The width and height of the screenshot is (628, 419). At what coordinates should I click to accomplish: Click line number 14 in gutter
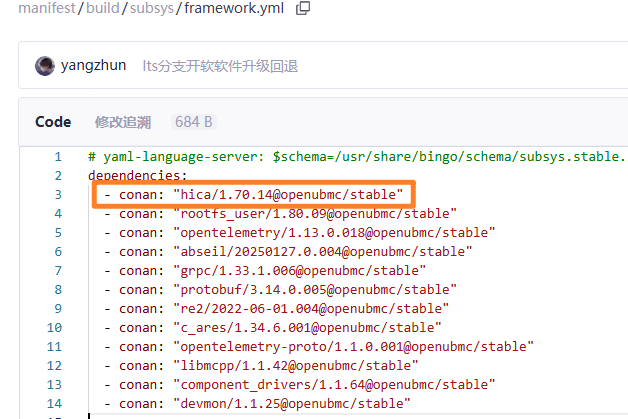click(x=58, y=403)
